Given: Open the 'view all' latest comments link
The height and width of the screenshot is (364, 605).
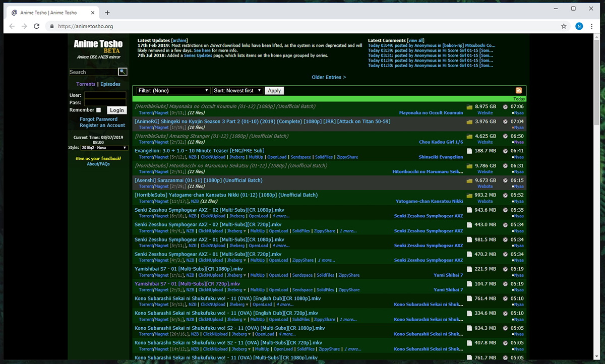Looking at the screenshot, I should point(415,40).
